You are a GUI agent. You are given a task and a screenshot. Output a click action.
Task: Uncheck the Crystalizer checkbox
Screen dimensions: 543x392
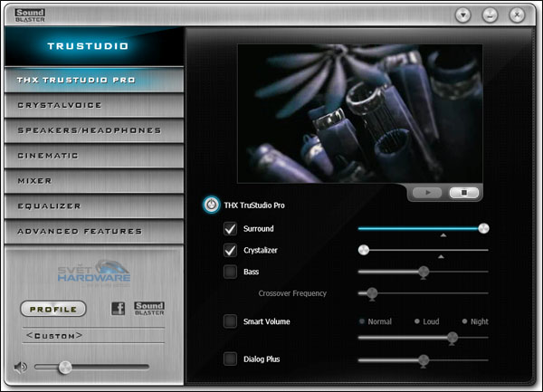click(230, 250)
